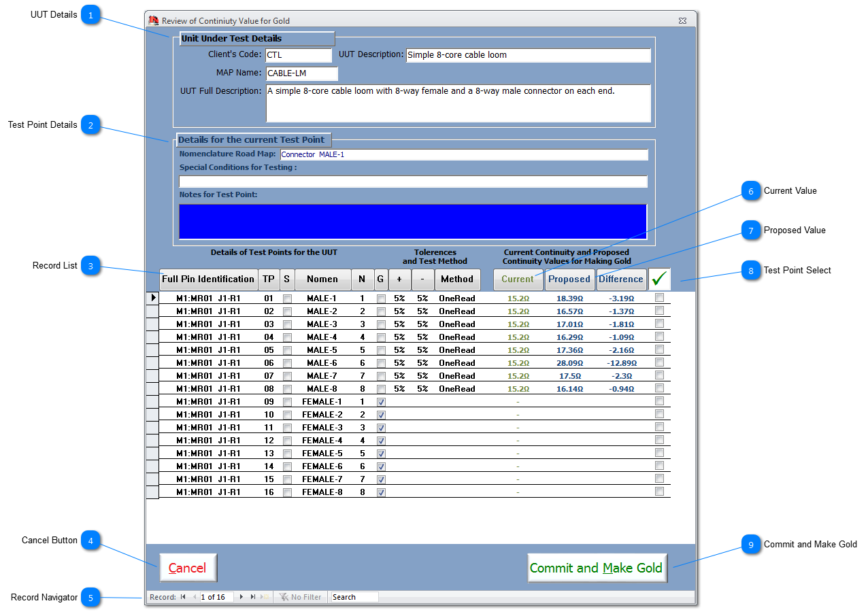Click the Difference column header
The image size is (868, 614).
(x=620, y=279)
